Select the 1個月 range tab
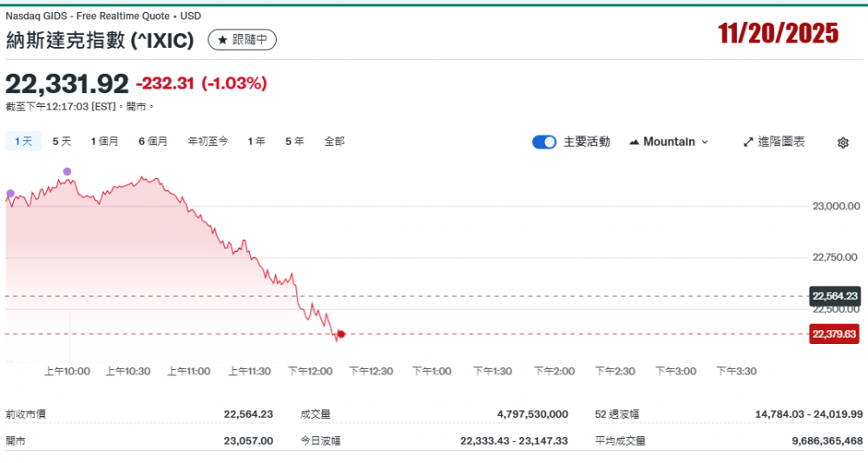The image size is (868, 463). (104, 141)
